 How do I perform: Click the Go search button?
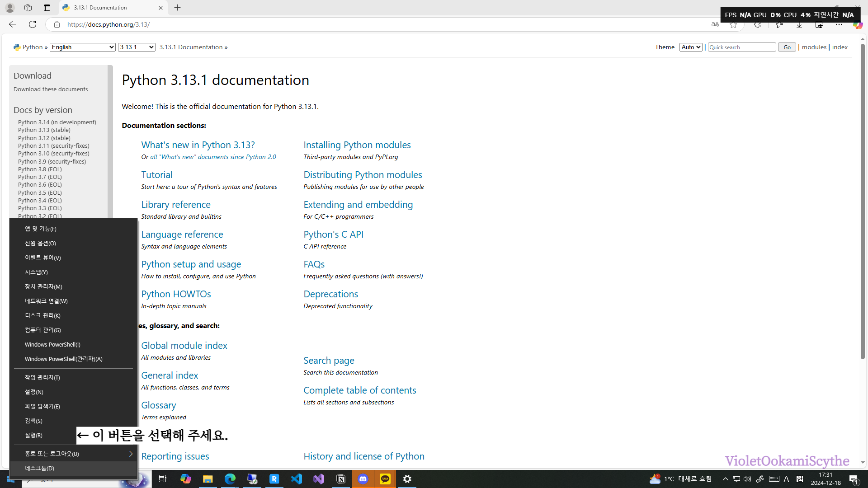click(787, 47)
